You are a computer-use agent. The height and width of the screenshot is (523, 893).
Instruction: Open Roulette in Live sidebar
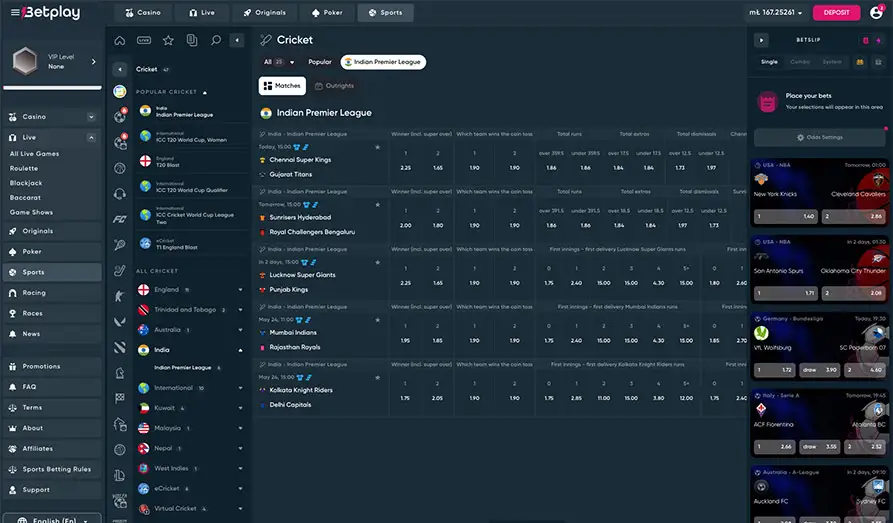(x=24, y=169)
